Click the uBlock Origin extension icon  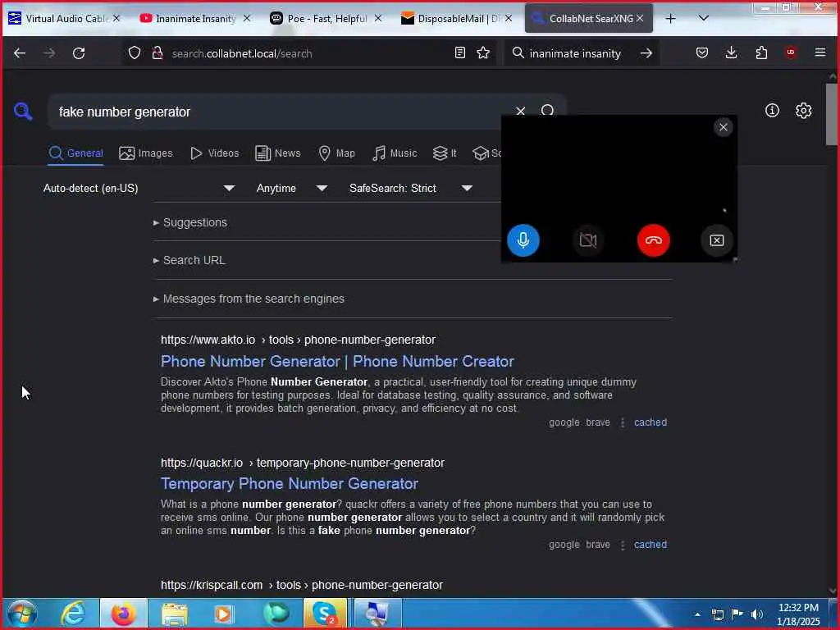(790, 52)
